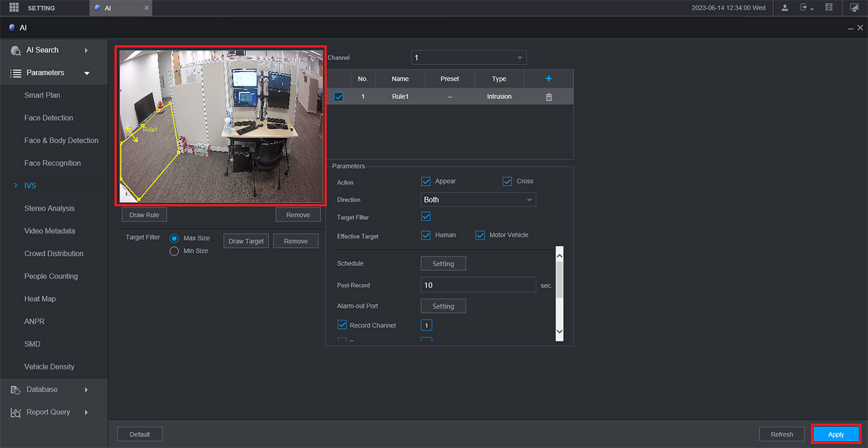Delete Rule1 using the trash icon

tap(548, 97)
